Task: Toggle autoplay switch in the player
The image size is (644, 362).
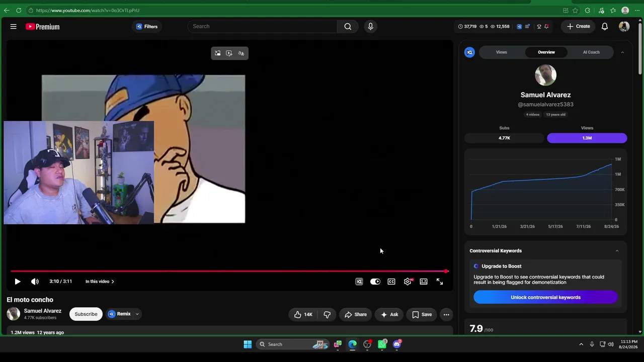Action: click(375, 282)
